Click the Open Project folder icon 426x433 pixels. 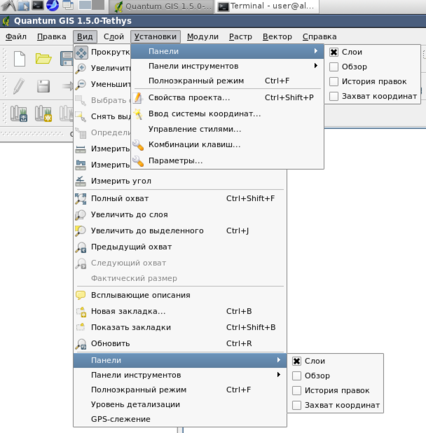pyautogui.click(x=43, y=59)
